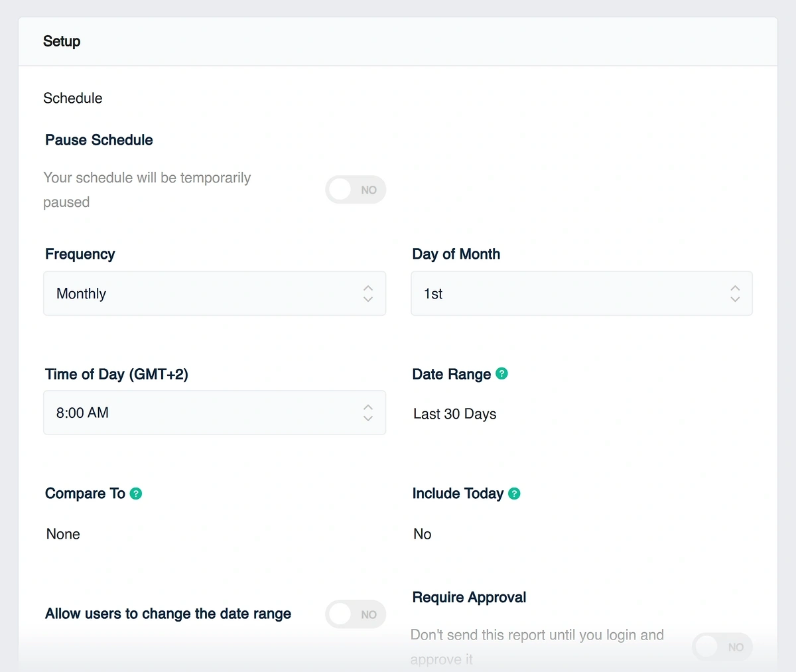
Task: Toggle the Pause Schedule switch on
Action: (356, 190)
